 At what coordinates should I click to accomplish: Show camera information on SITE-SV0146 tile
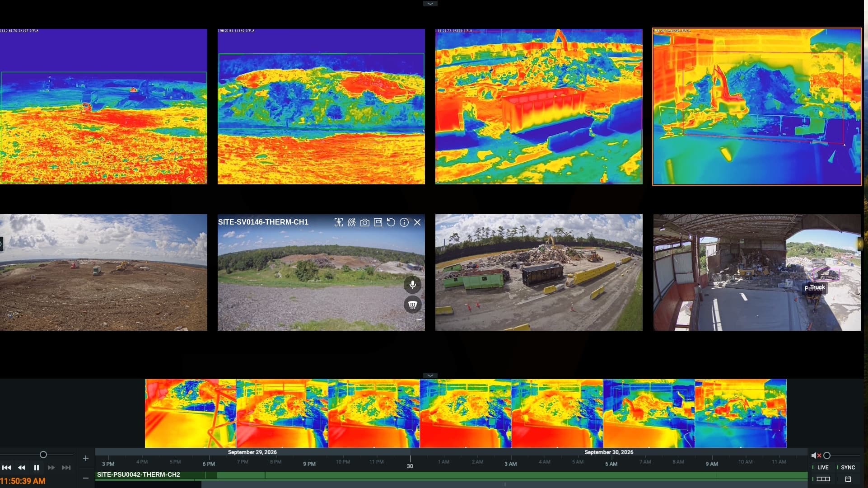404,222
